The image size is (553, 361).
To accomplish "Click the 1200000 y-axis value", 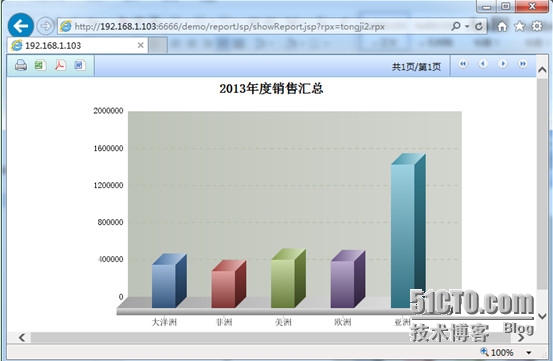I will coord(108,185).
